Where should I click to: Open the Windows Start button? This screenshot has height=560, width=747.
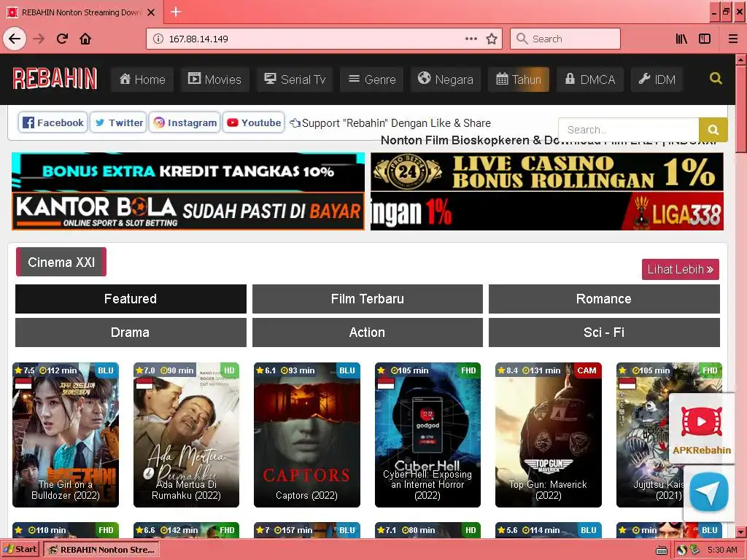(20, 549)
